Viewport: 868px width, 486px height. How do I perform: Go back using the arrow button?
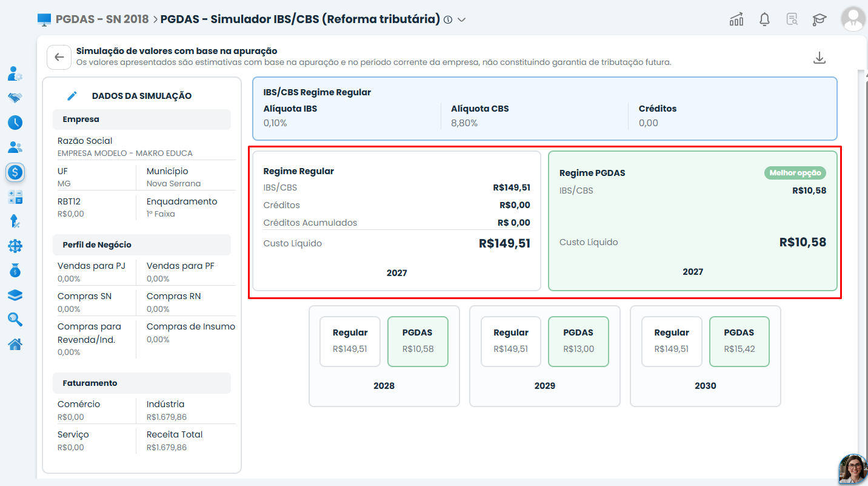(x=59, y=57)
